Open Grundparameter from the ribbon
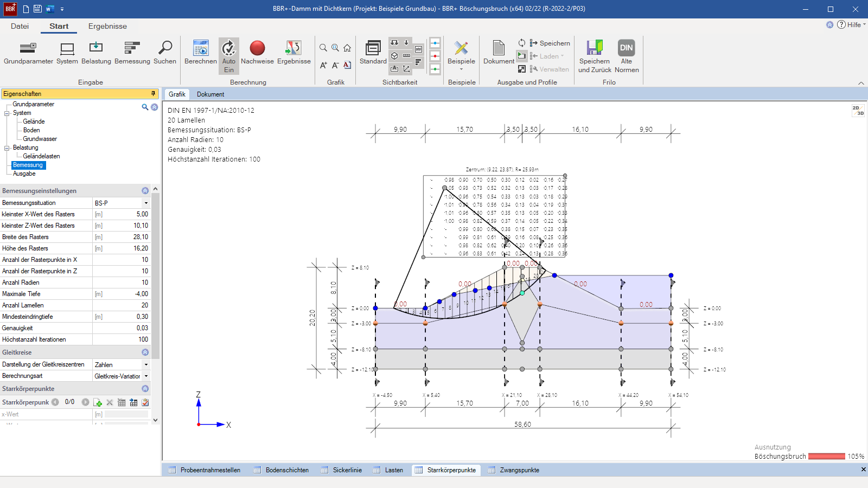 (x=28, y=53)
